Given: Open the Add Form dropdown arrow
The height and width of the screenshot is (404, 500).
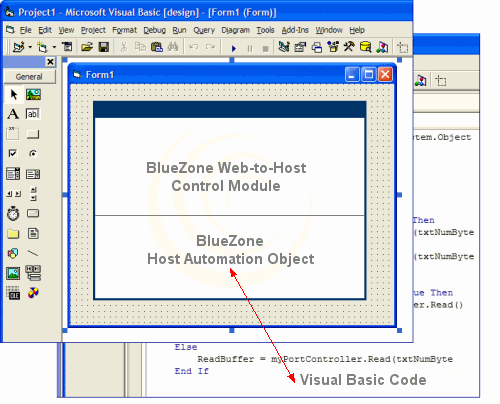Looking at the screenshot, I should 54,47.
